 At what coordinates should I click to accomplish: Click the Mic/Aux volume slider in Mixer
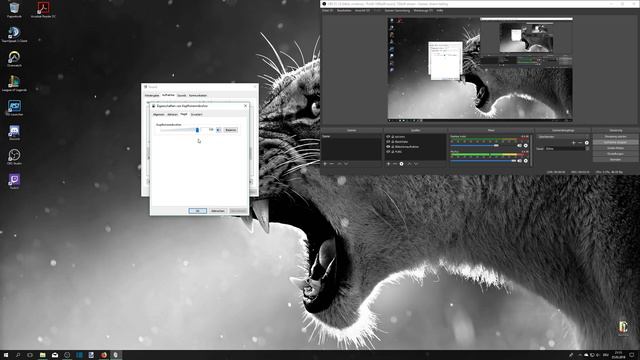click(483, 160)
